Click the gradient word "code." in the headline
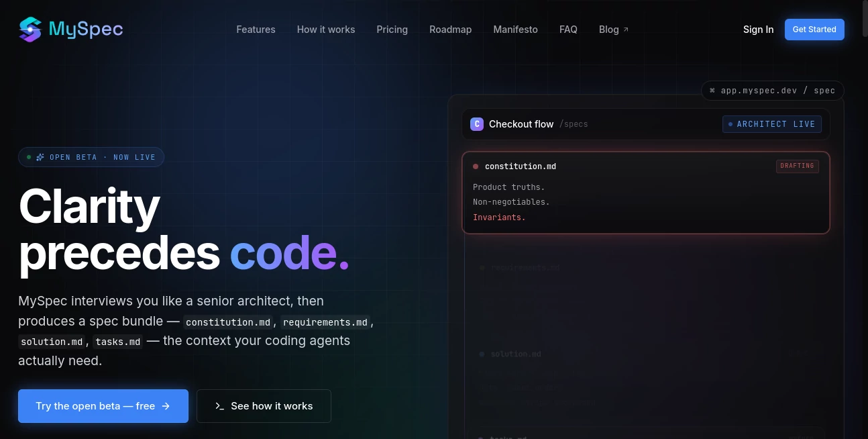 coord(290,253)
